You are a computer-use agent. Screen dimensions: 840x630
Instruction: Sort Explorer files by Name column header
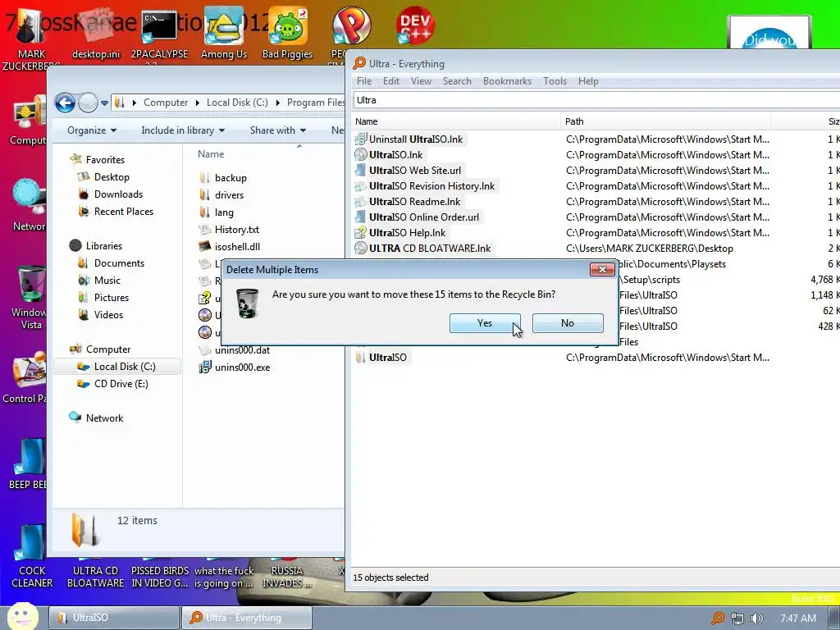click(x=211, y=154)
